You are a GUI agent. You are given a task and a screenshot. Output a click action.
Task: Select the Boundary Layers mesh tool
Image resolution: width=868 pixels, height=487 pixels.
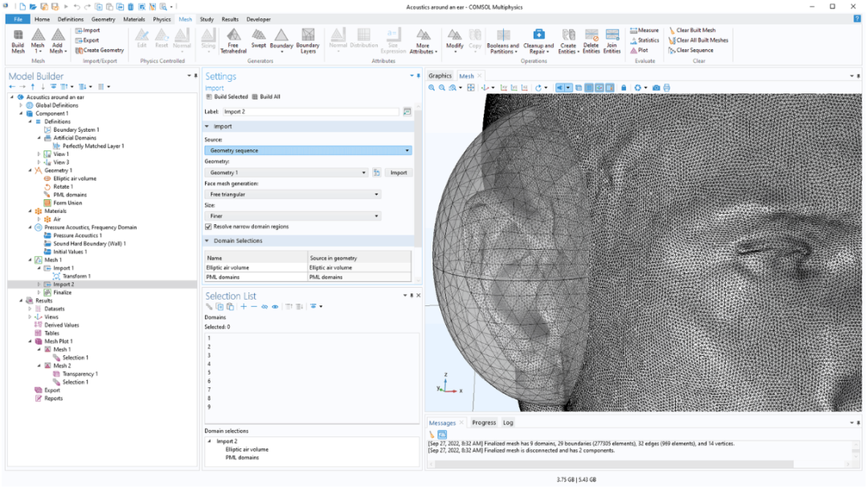(308, 40)
